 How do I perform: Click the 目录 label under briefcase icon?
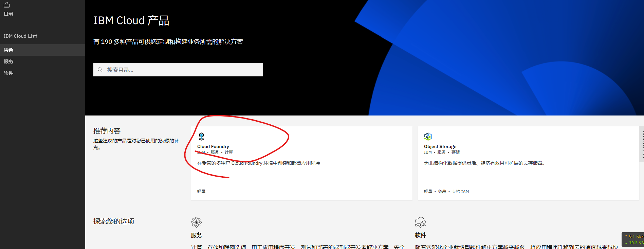coord(8,14)
